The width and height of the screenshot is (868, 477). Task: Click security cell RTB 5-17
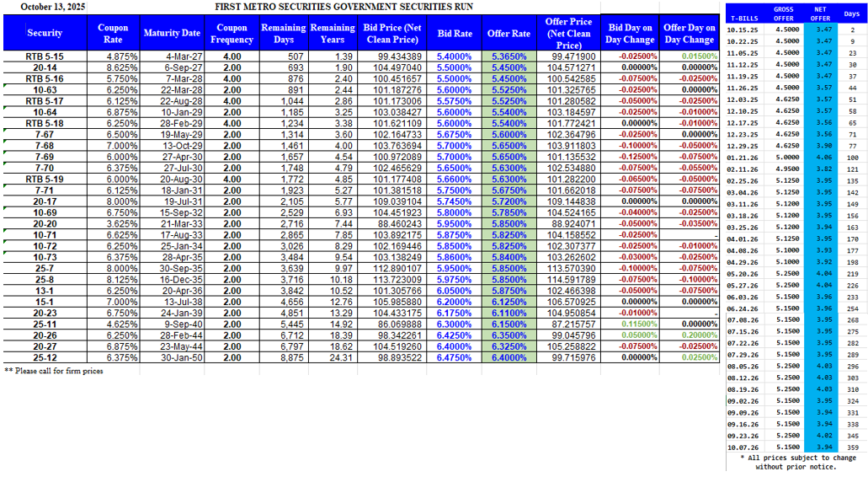coord(45,101)
